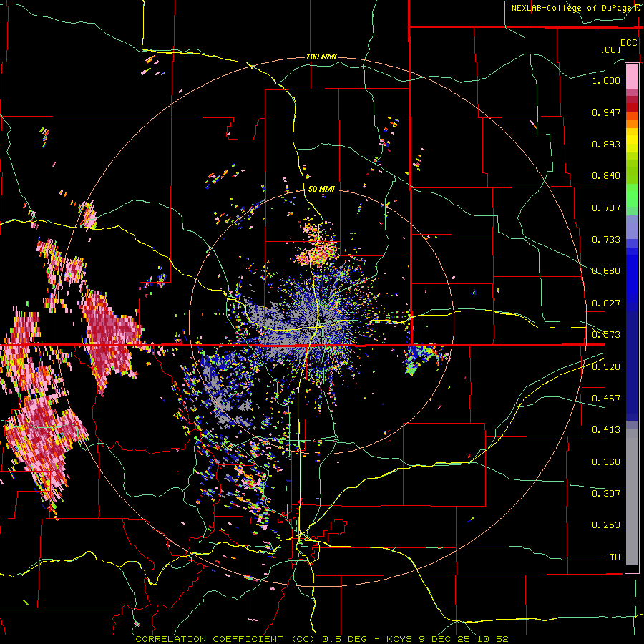Viewport: 644px width, 644px height.
Task: Select the 0.733 scale value
Action: coord(606,240)
